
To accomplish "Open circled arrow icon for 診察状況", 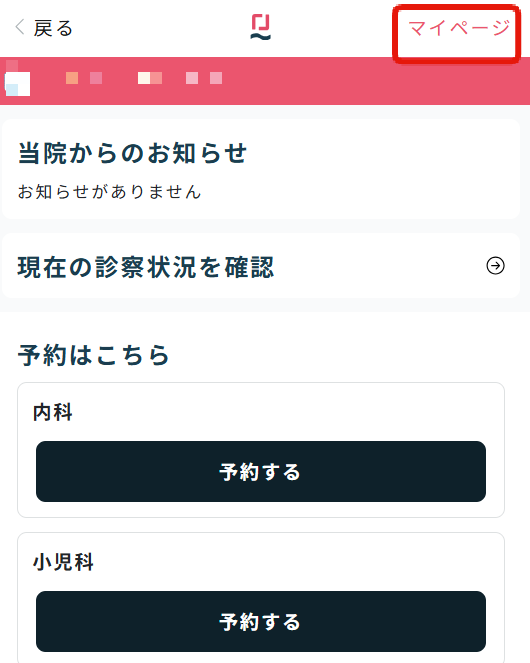I will pyautogui.click(x=495, y=266).
